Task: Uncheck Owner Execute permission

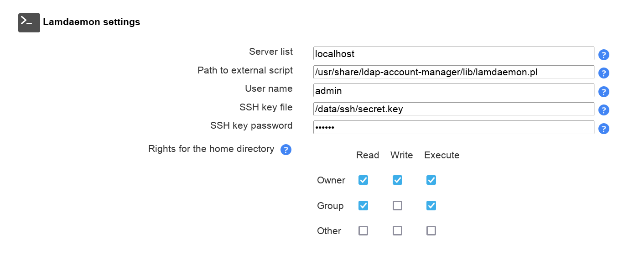Action: (x=431, y=180)
